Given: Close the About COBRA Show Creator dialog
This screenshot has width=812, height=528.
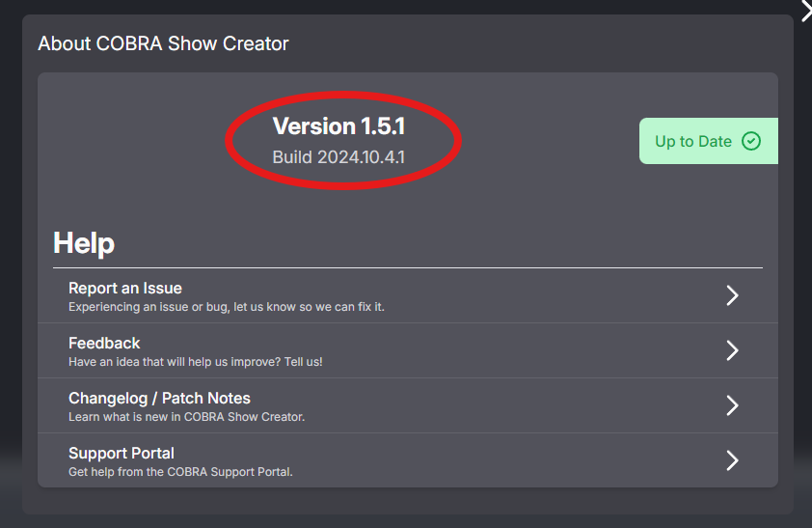Looking at the screenshot, I should tap(806, 11).
